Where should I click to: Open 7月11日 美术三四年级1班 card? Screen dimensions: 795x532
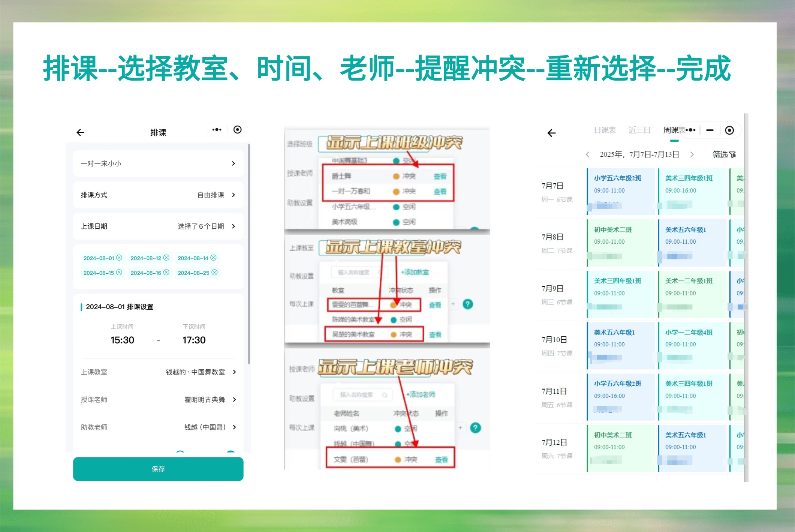pos(692,397)
